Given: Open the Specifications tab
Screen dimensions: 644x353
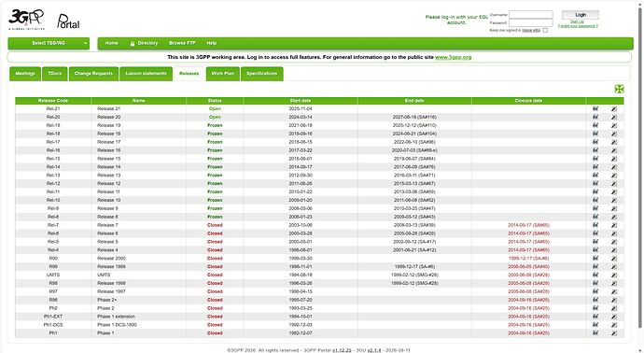Looking at the screenshot, I should 261,74.
